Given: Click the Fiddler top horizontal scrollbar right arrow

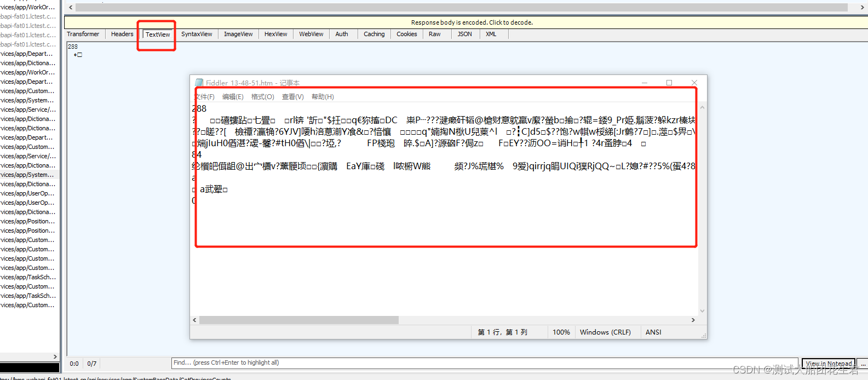Looking at the screenshot, I should tap(863, 7).
